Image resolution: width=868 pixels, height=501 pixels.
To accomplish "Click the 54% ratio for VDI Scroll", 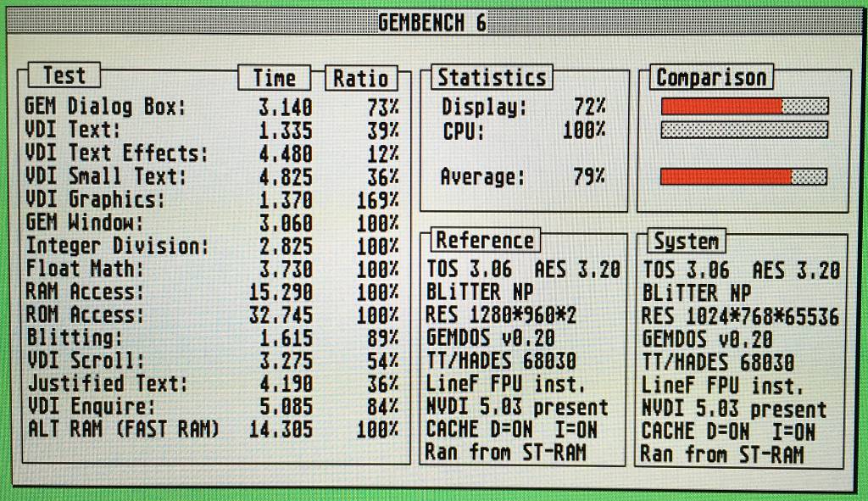I will point(383,361).
